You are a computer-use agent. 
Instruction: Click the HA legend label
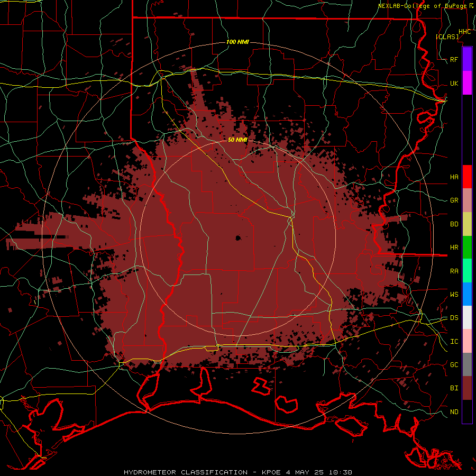coord(454,177)
